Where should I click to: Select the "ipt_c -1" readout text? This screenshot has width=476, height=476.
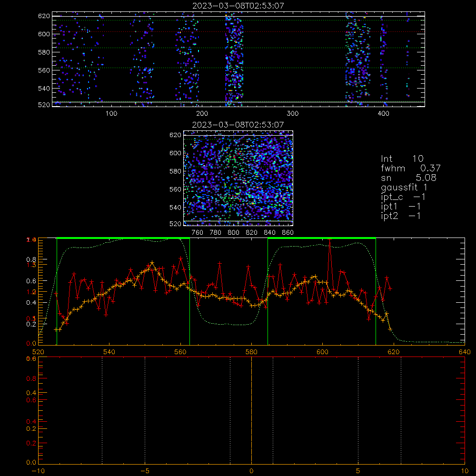[x=403, y=197]
